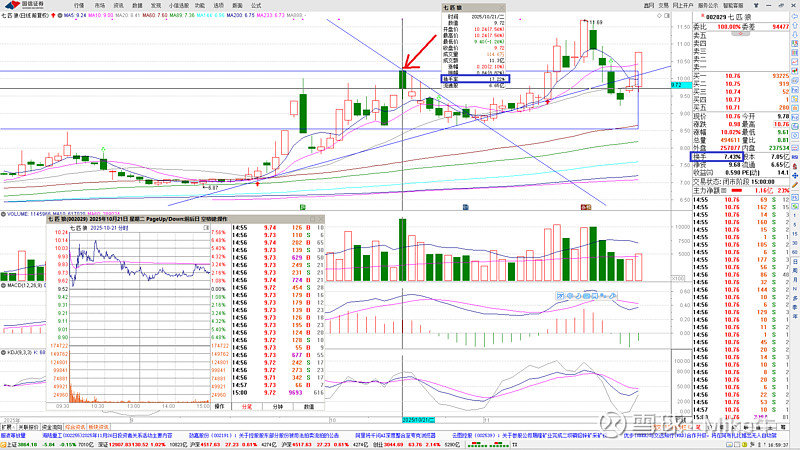Collapse the order book with the diamond handle
Screen dimensions: 800x450
click(741, 34)
